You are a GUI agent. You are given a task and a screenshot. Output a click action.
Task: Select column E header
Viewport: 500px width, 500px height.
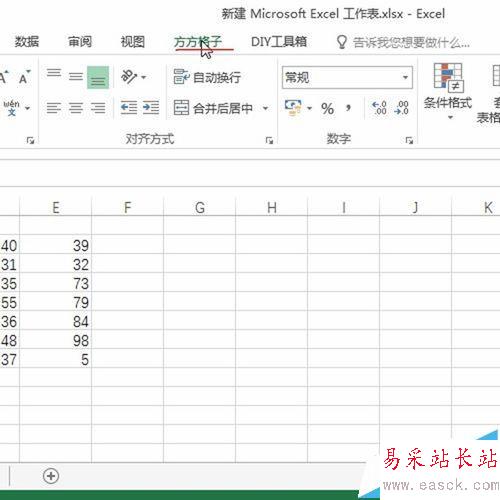pos(56,207)
